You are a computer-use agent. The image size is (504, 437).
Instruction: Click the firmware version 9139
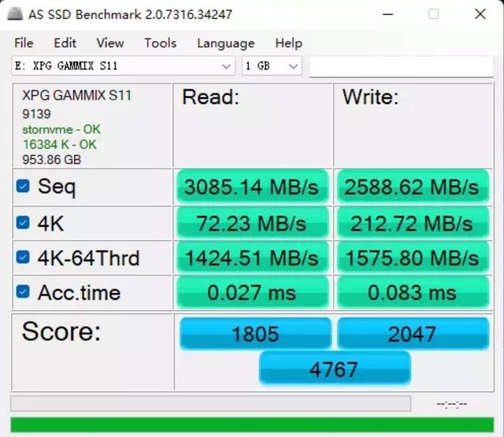(x=37, y=114)
